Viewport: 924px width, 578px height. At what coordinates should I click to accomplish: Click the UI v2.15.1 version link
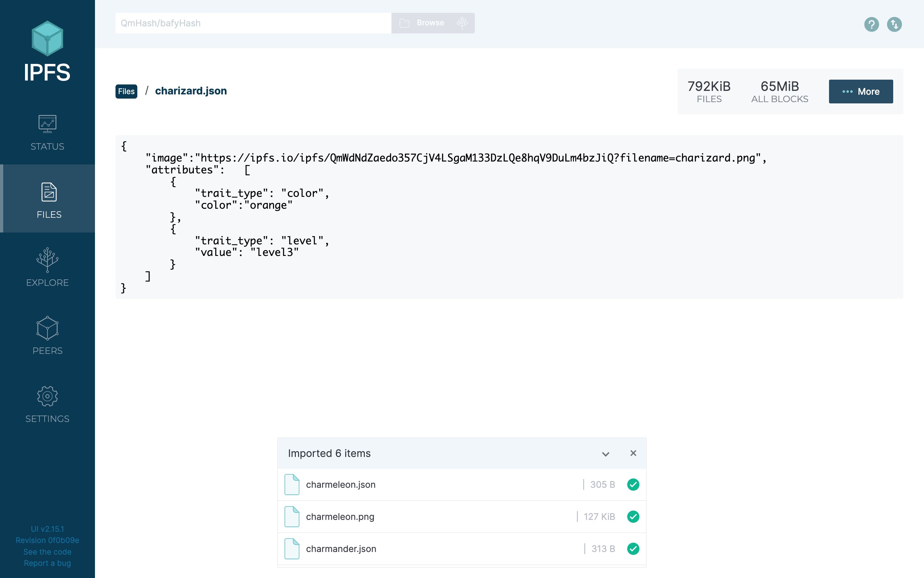point(47,529)
